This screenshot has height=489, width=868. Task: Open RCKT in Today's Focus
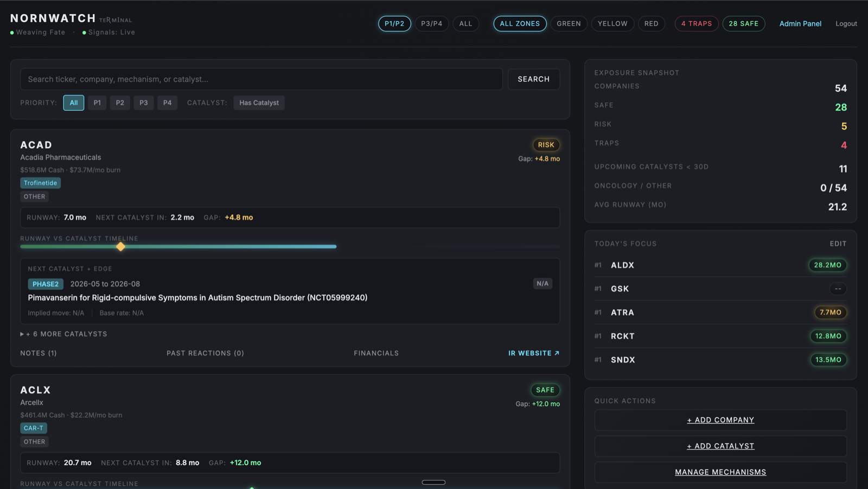(x=623, y=336)
